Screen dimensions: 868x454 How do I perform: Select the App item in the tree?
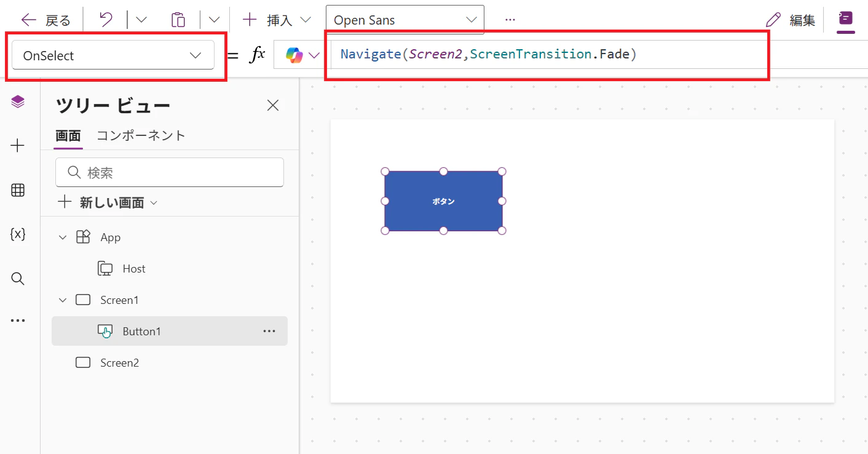(x=111, y=237)
